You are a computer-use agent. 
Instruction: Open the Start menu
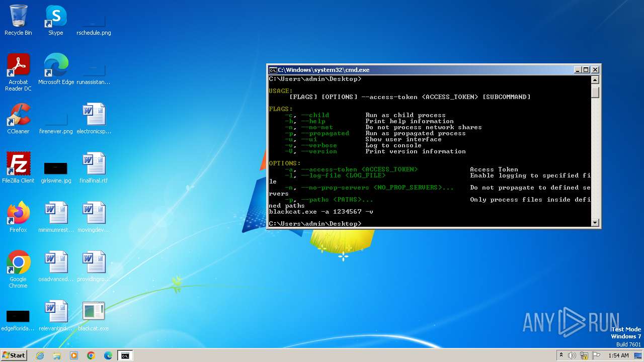click(14, 355)
